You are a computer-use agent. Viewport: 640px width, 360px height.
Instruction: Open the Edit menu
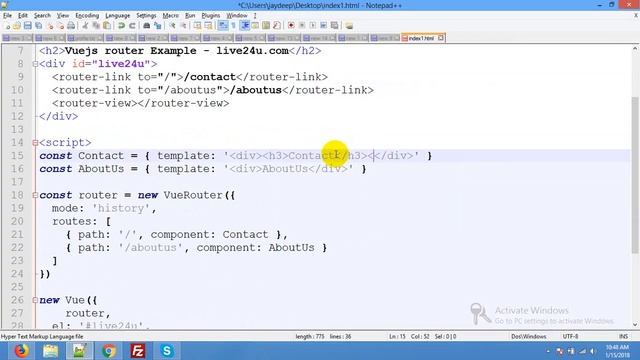23,16
